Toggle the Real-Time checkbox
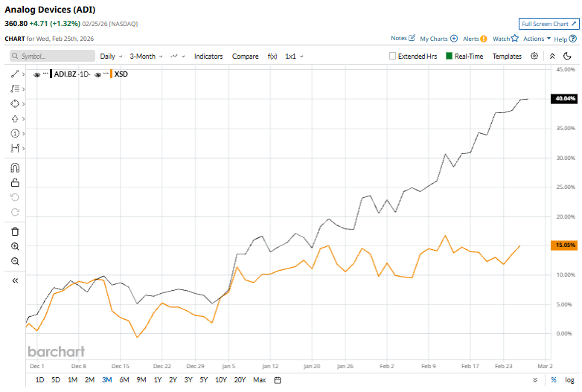The height and width of the screenshot is (392, 582). (x=450, y=56)
